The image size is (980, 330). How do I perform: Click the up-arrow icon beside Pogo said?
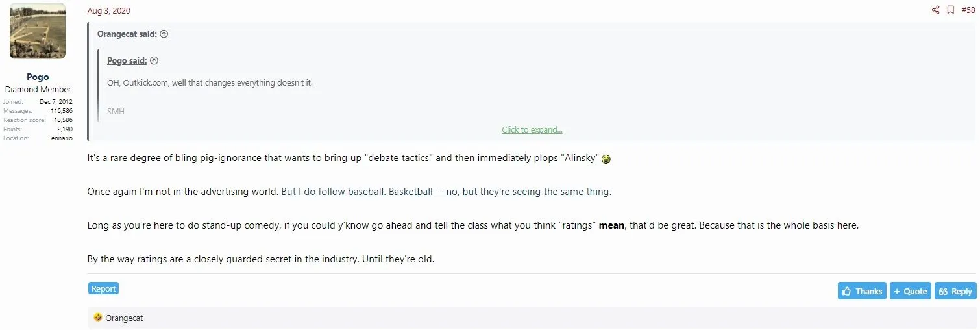click(154, 61)
